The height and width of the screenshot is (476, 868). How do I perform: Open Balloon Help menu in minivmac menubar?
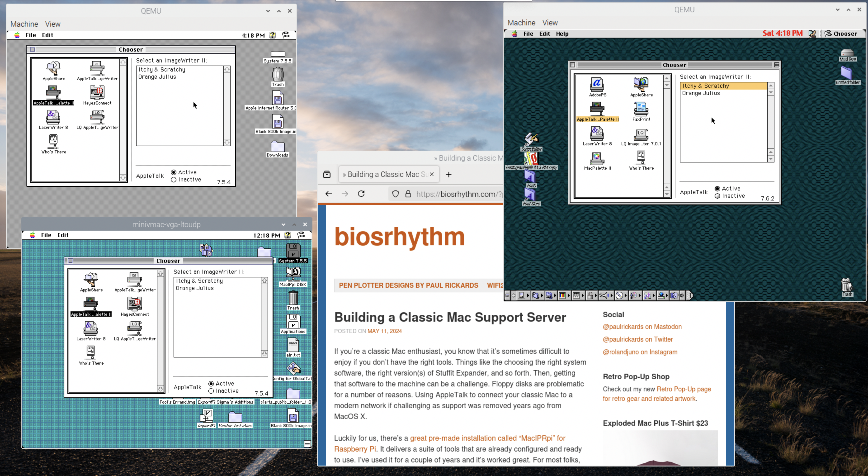point(288,235)
